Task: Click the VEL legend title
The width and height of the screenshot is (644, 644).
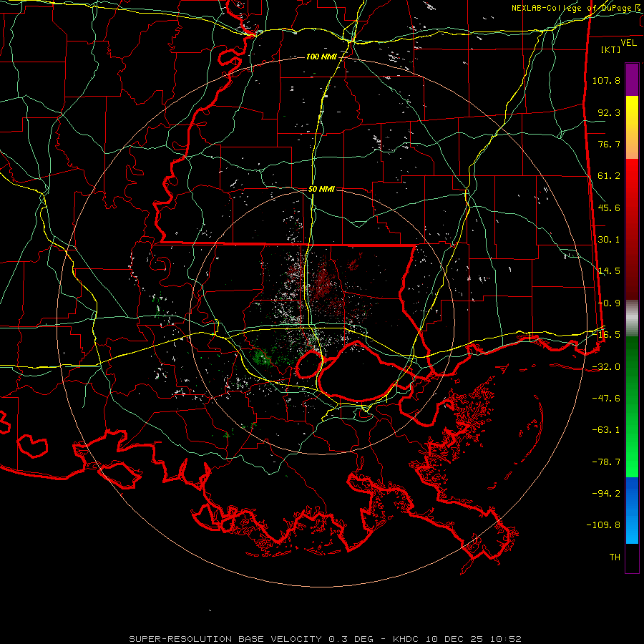Action: point(628,43)
